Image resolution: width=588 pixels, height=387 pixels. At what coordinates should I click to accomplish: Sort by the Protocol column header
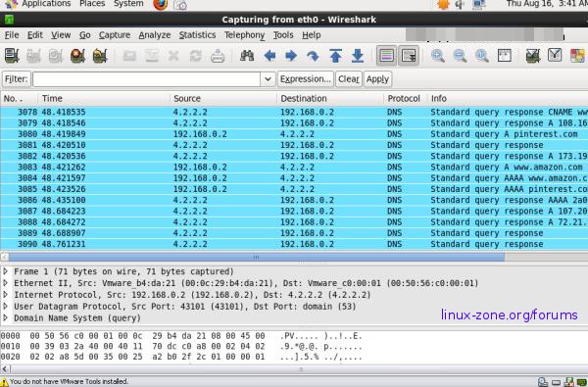tap(406, 99)
